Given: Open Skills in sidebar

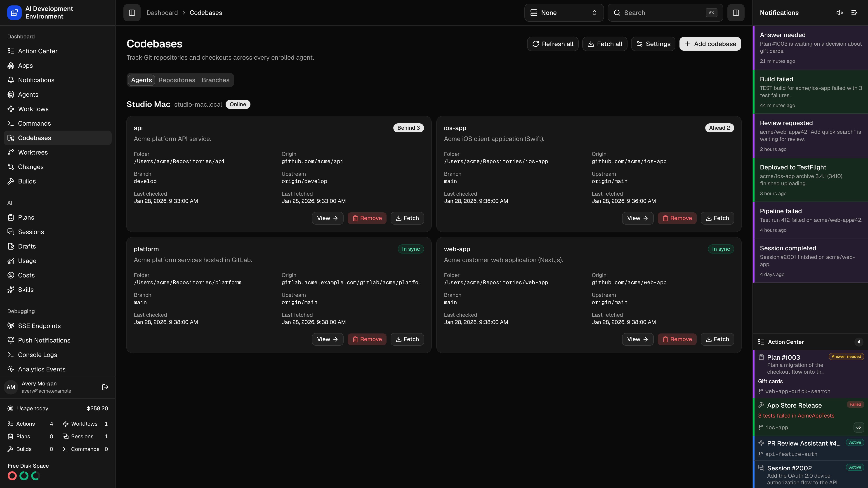Looking at the screenshot, I should (x=58, y=290).
